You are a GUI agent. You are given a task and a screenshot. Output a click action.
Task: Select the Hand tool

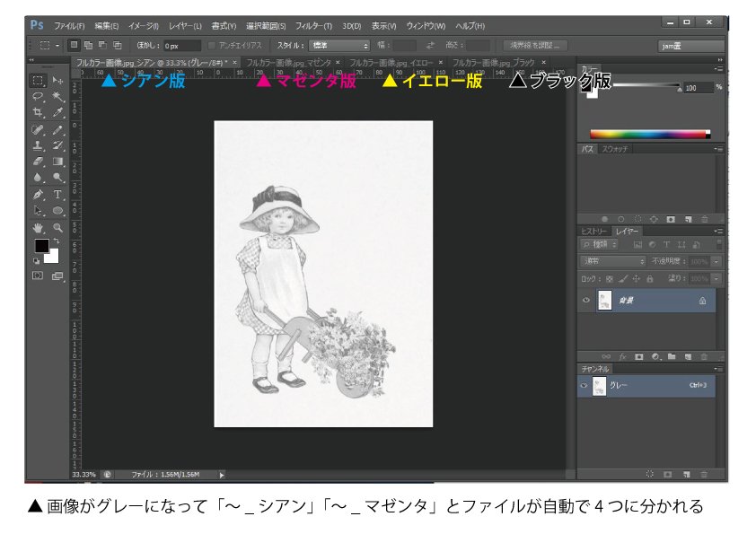pyautogui.click(x=38, y=227)
